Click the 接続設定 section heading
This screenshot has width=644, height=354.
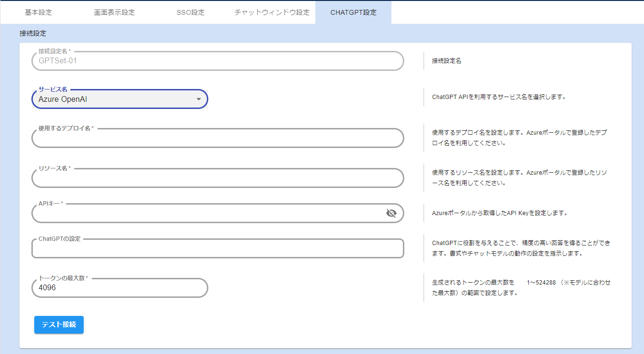point(33,34)
